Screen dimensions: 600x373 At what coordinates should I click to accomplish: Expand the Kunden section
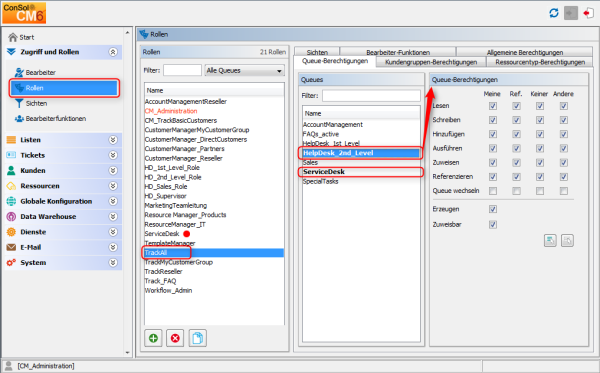pyautogui.click(x=113, y=170)
